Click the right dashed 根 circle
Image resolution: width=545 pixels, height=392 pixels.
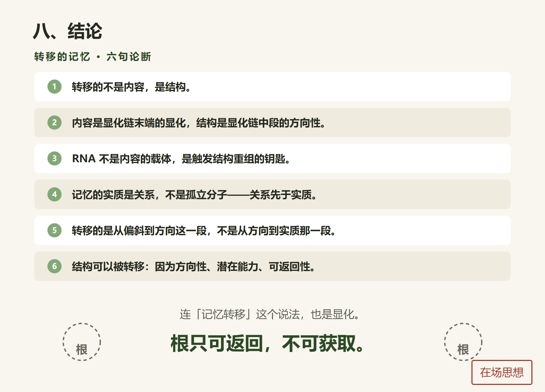click(x=463, y=342)
